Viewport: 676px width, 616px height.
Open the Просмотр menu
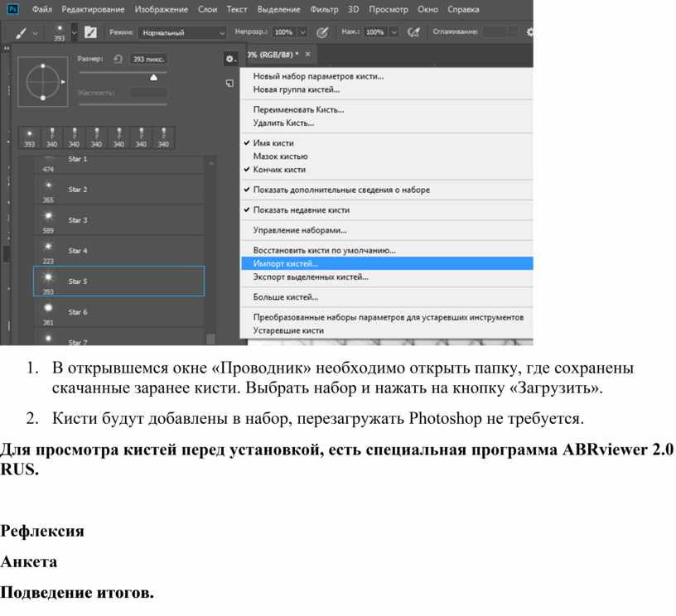[388, 9]
